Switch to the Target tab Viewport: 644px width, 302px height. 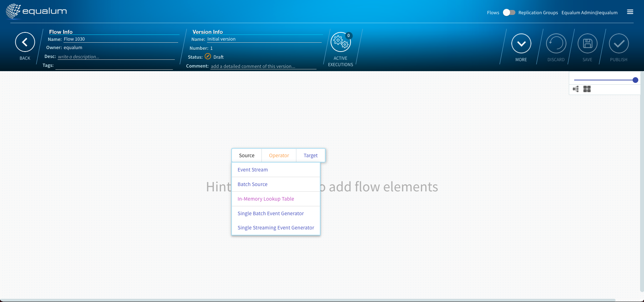[x=311, y=155]
